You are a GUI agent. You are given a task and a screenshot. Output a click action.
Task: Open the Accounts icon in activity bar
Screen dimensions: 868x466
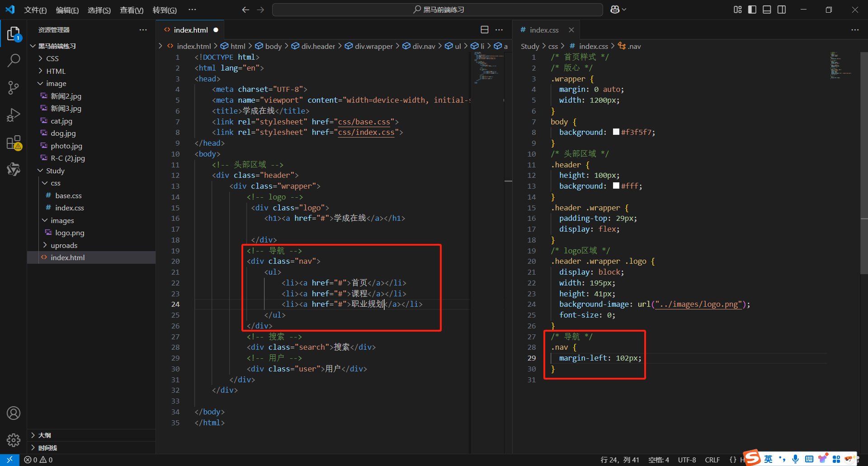pos(14,413)
